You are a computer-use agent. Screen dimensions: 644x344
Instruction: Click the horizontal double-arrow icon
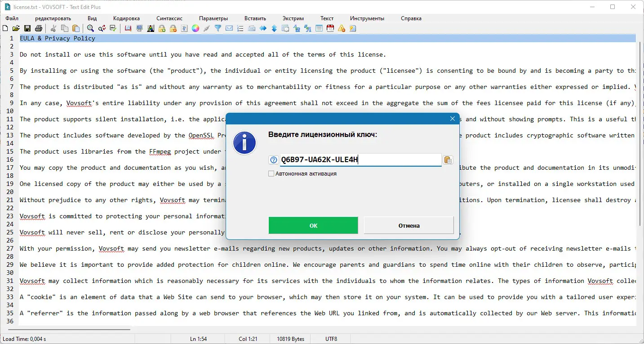tap(263, 28)
